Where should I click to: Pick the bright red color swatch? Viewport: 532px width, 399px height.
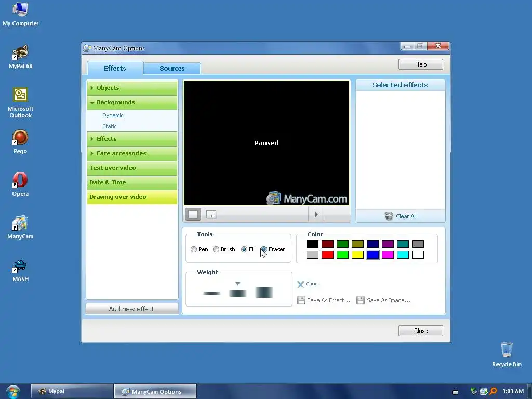[327, 255]
